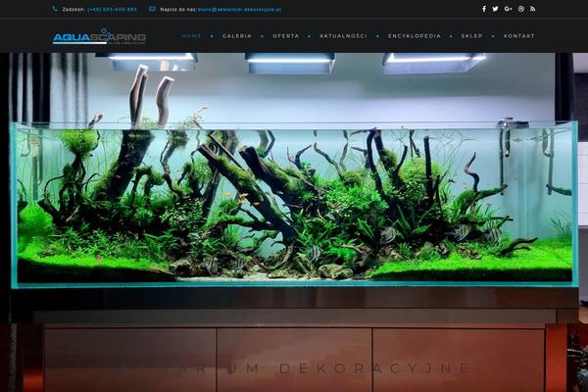This screenshot has width=588, height=392.
Task: Click the email envelope icon
Action: (x=152, y=9)
